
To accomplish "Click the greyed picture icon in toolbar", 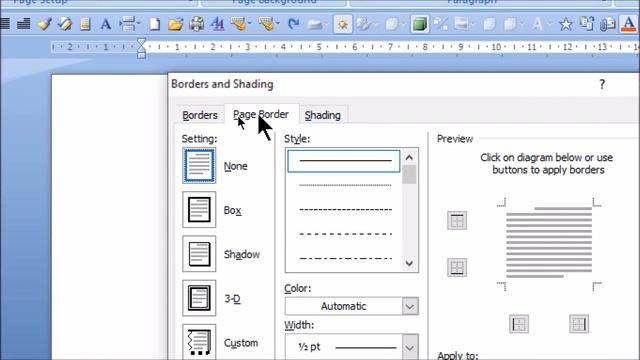I will [461, 24].
